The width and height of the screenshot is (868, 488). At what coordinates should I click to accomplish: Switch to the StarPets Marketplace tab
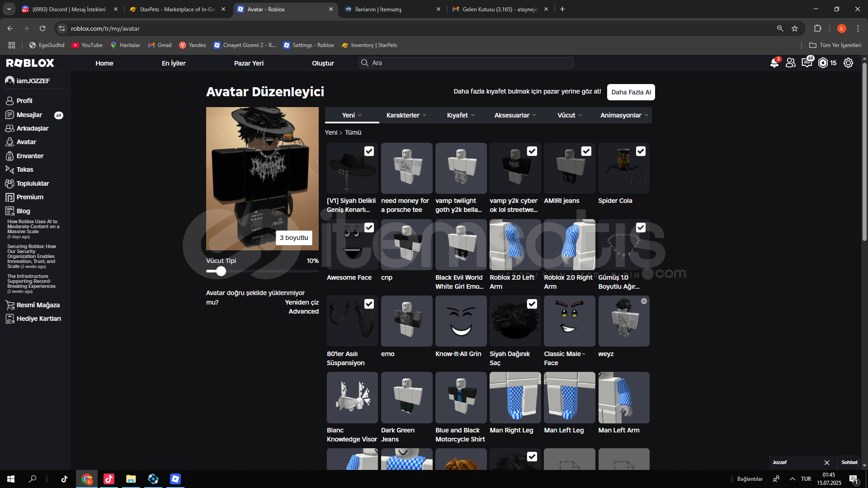coord(177,9)
